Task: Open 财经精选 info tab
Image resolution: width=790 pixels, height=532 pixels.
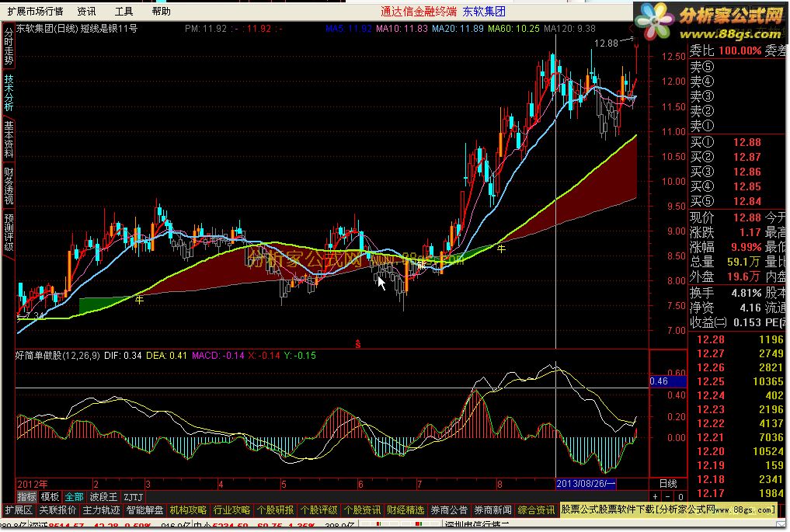Action: pos(405,509)
